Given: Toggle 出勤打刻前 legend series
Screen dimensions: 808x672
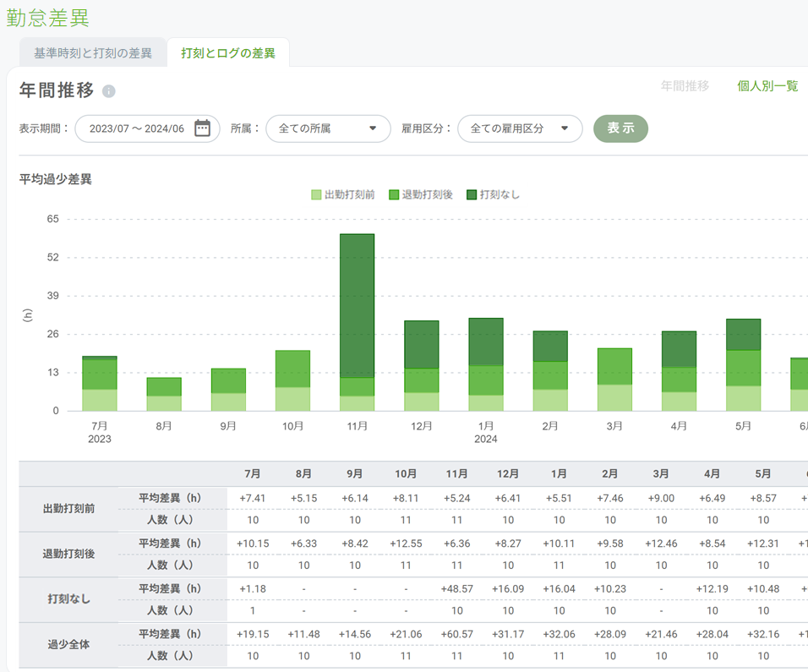Looking at the screenshot, I should [x=349, y=194].
